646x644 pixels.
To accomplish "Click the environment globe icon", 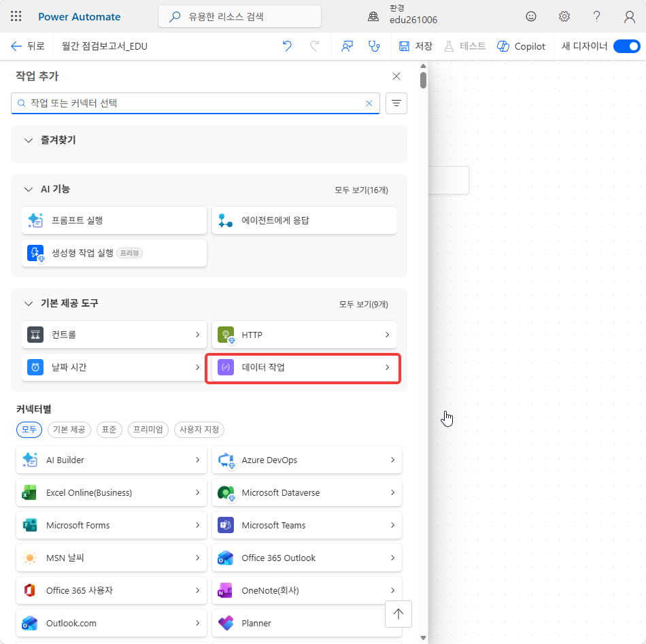I will click(x=373, y=16).
